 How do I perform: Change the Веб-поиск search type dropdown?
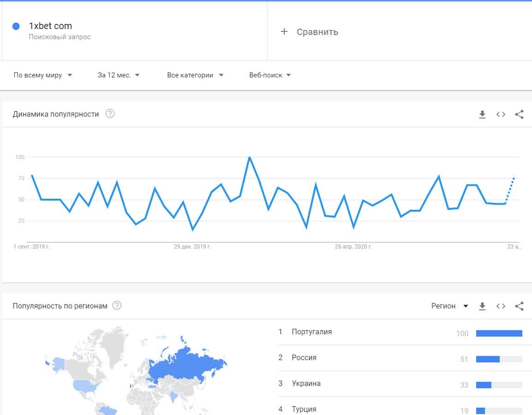270,75
